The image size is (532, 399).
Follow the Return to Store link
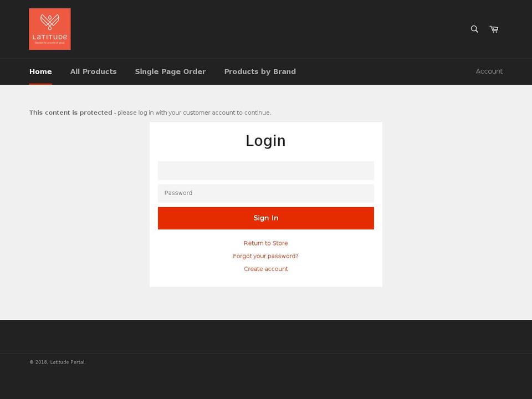pos(265,243)
